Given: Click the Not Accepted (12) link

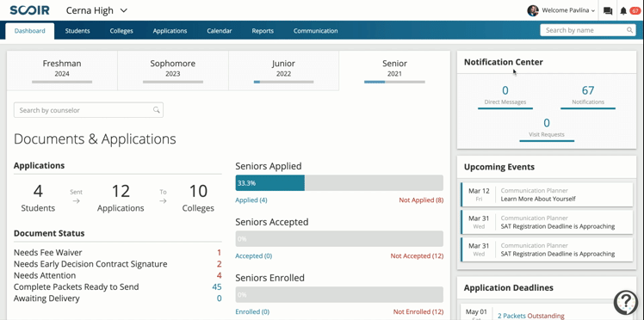Looking at the screenshot, I should [x=417, y=256].
